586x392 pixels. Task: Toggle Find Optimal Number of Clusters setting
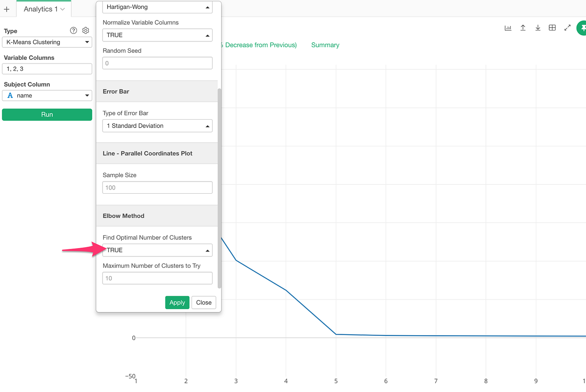pos(157,250)
